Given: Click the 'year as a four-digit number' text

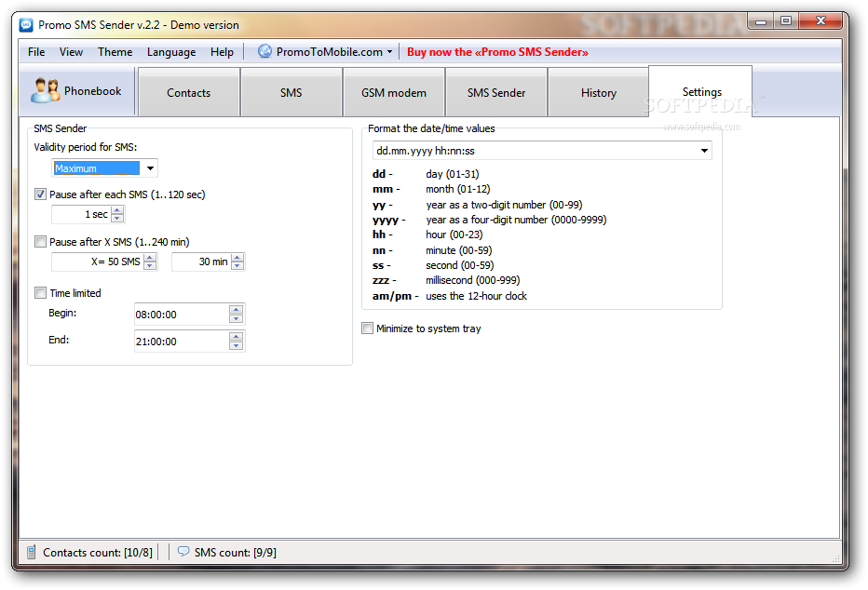Looking at the screenshot, I should point(516,220).
